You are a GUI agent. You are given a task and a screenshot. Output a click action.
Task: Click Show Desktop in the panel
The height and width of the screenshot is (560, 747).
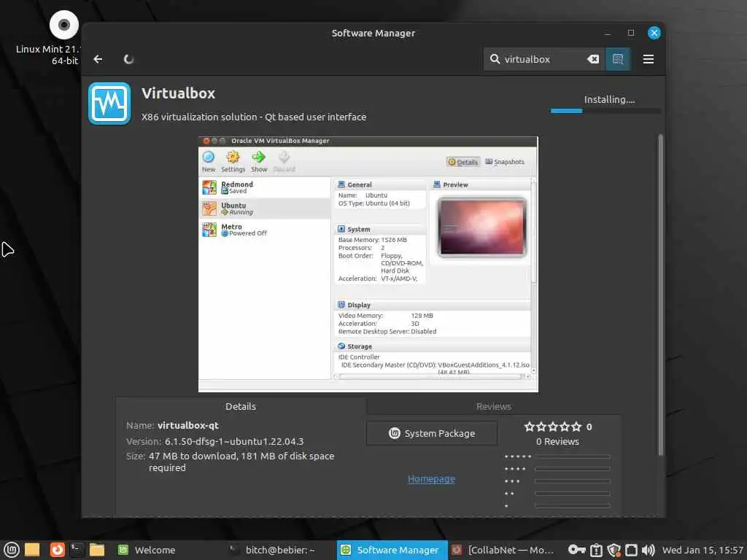(x=32, y=550)
